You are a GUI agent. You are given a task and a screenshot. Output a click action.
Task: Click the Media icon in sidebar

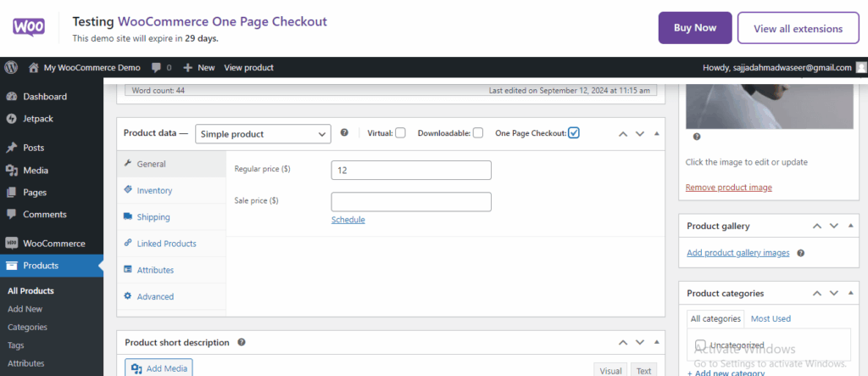(12, 171)
